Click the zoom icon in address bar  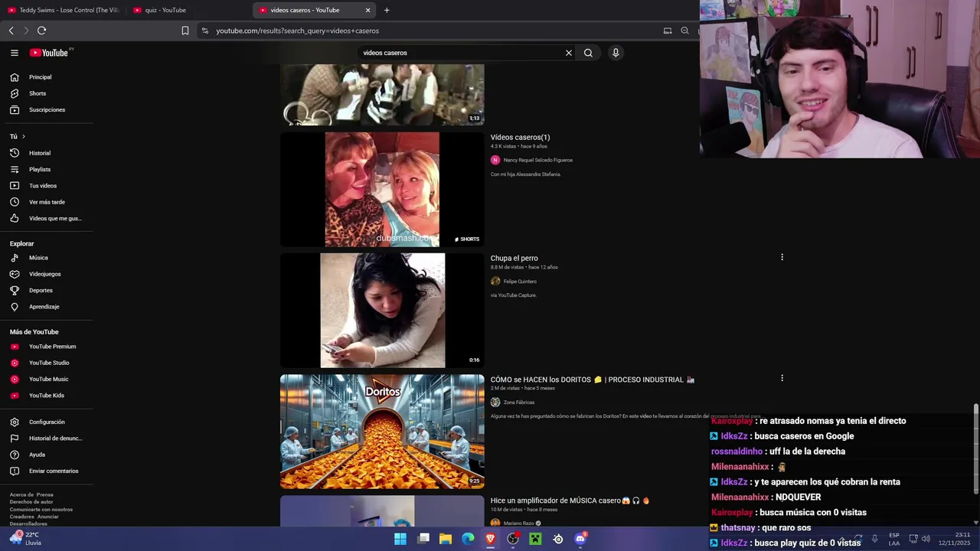684,31
